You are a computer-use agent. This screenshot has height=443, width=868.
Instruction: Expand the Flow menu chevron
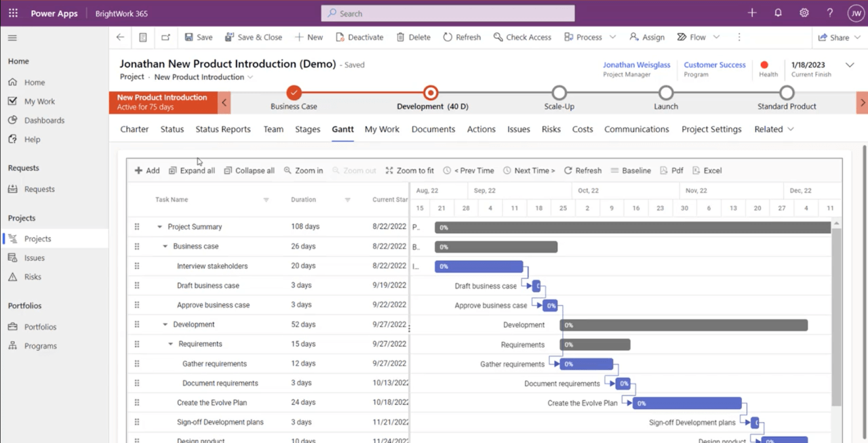tap(716, 37)
